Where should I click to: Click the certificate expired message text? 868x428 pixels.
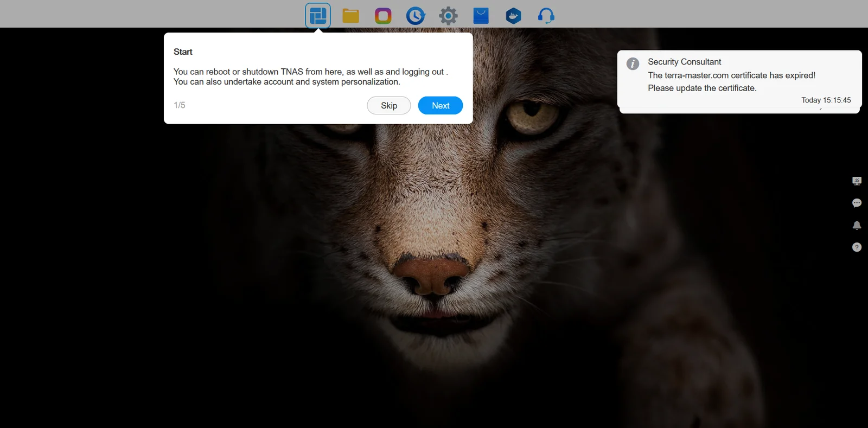coord(731,75)
